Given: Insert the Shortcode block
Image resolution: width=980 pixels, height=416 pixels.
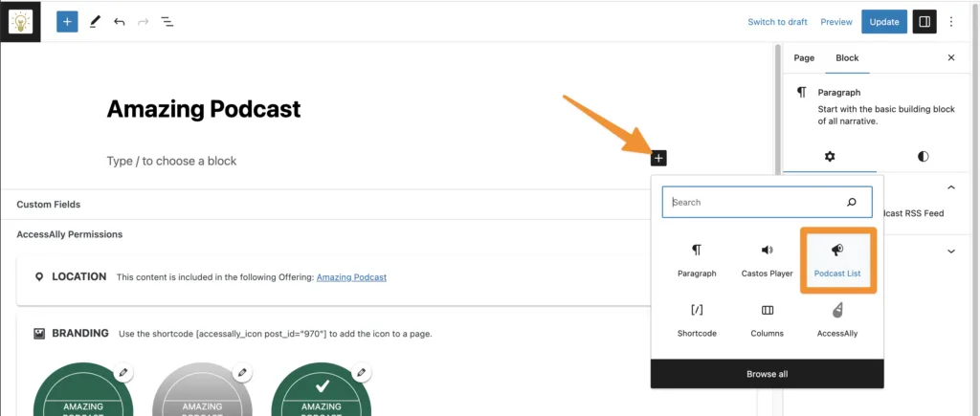Looking at the screenshot, I should coord(697,319).
